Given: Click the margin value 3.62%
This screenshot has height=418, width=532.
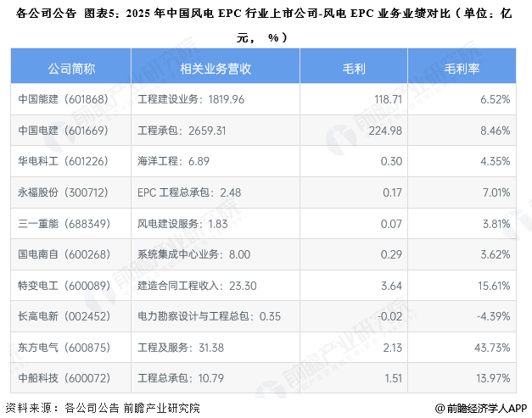Looking at the screenshot, I should pyautogui.click(x=496, y=254).
